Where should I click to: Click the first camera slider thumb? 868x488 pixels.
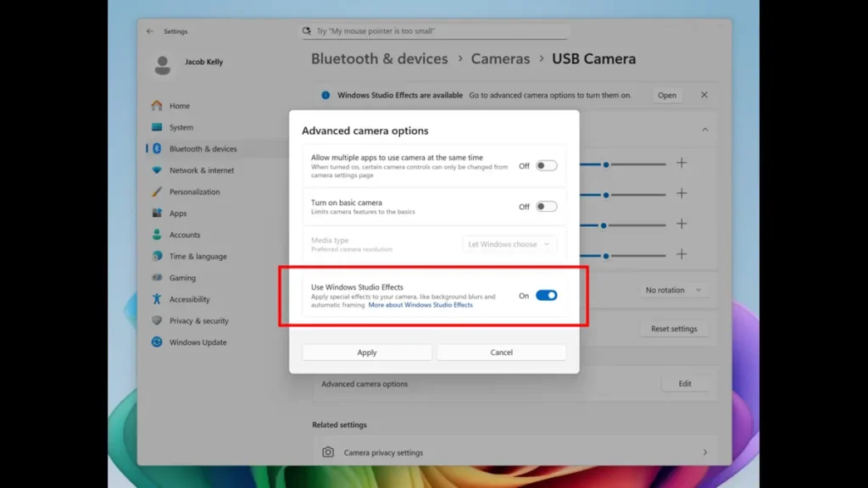click(x=606, y=164)
